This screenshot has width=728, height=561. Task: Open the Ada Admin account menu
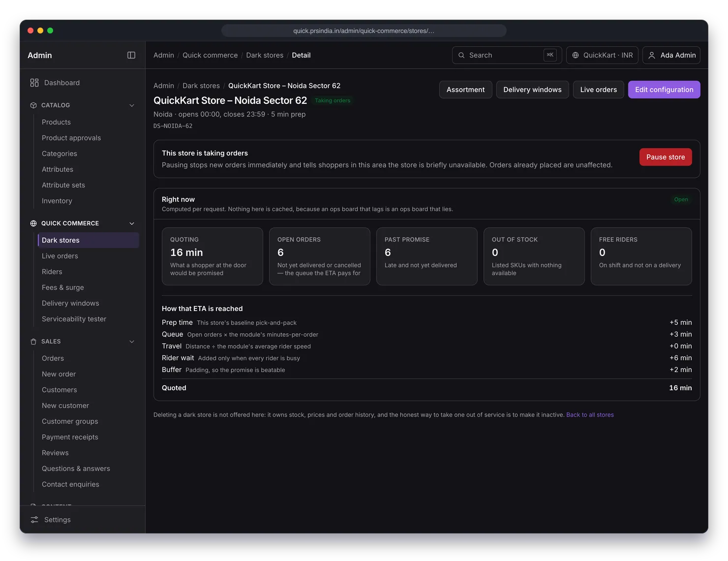[671, 55]
